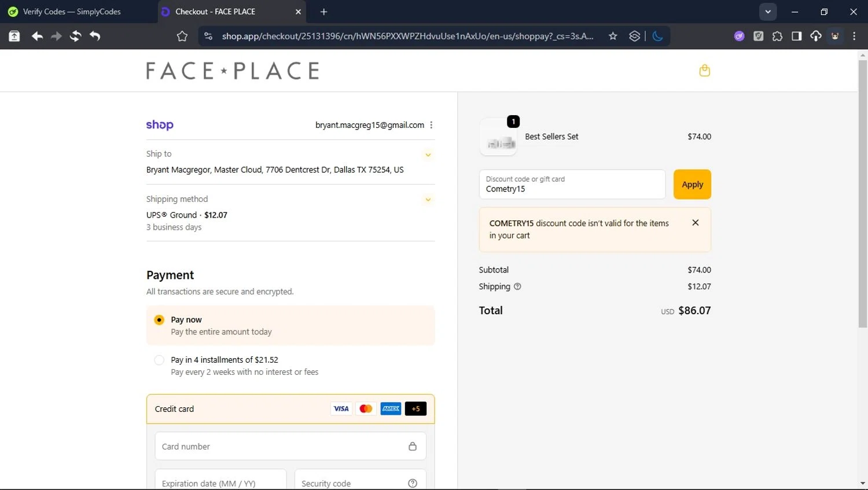
Task: Dismiss the invalid discount code message
Action: click(x=696, y=223)
